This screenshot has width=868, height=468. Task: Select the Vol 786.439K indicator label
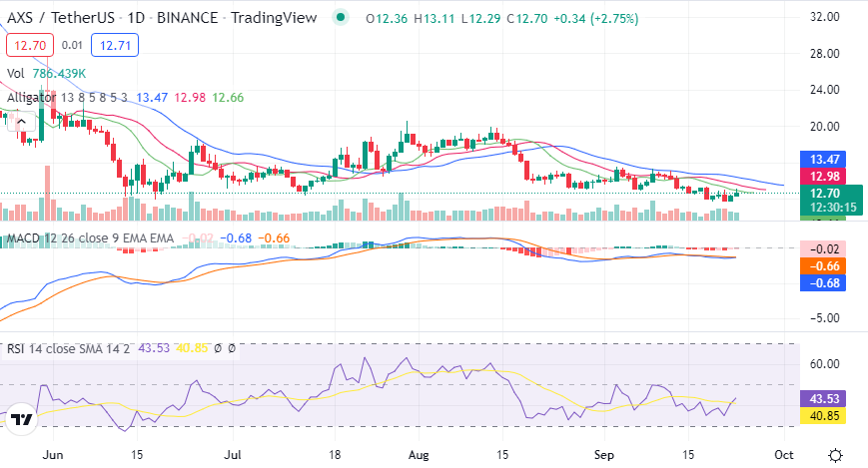[47, 74]
